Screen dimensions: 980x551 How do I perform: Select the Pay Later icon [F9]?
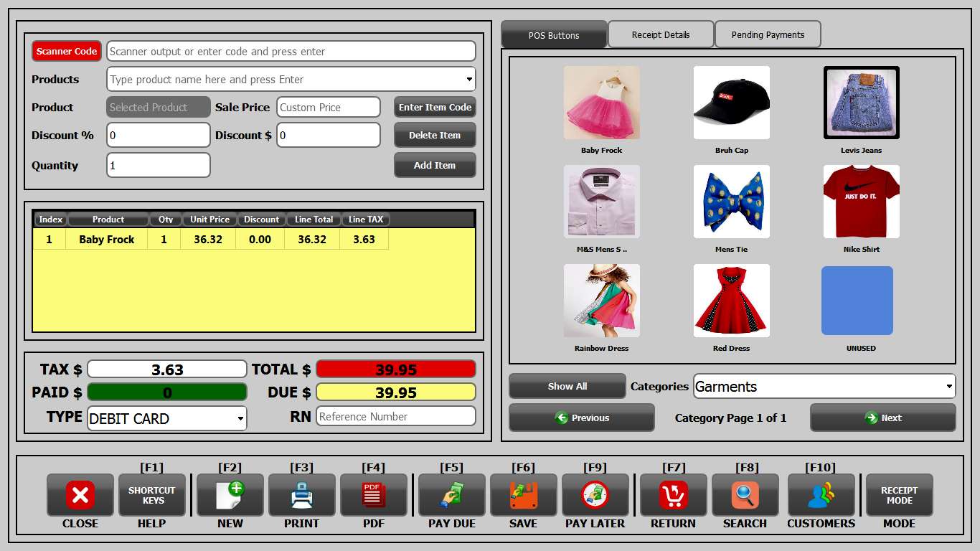click(595, 495)
